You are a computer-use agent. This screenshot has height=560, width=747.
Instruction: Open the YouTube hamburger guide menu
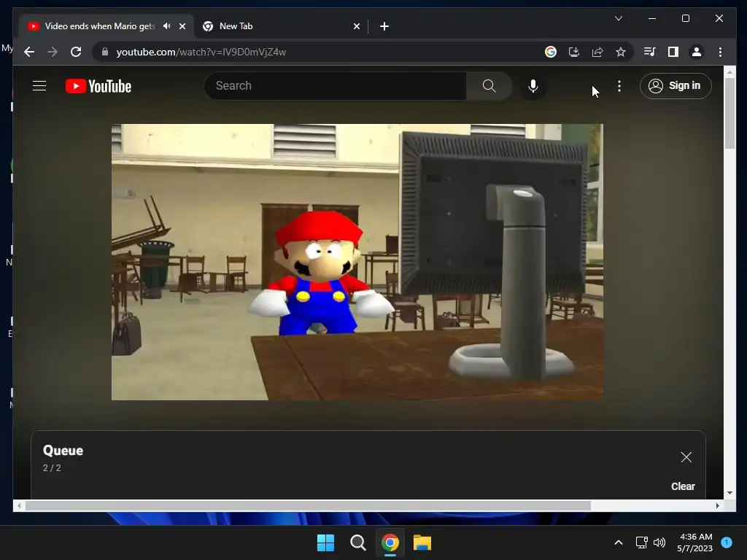39,86
